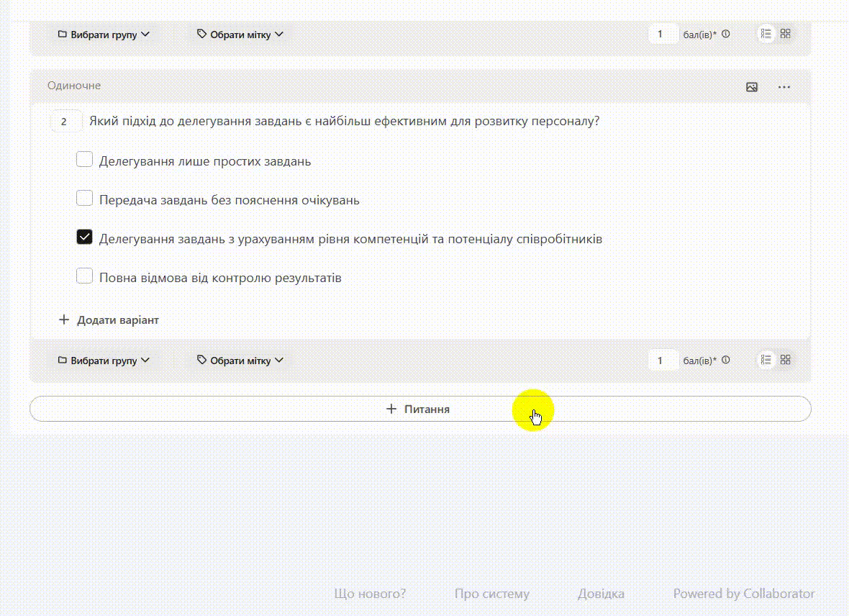Click 'Додати варіант' to add an answer option
This screenshot has height=616, width=849.
pos(109,320)
